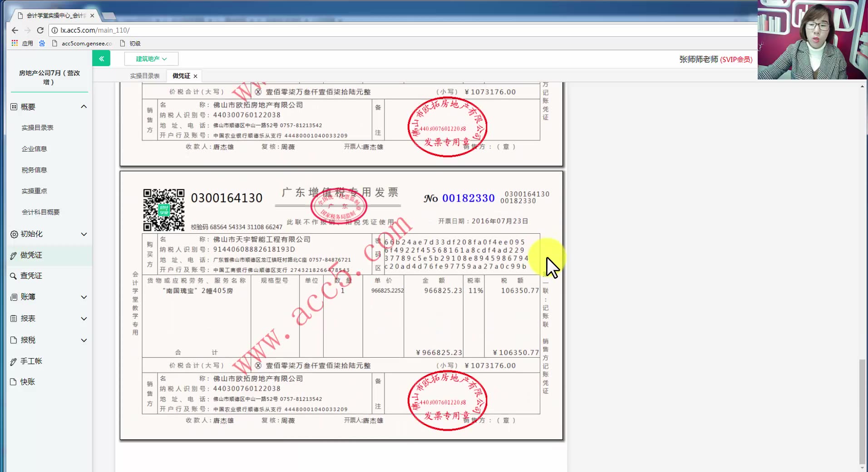Click item name 南国瑰宝 2幢405房

point(197,290)
